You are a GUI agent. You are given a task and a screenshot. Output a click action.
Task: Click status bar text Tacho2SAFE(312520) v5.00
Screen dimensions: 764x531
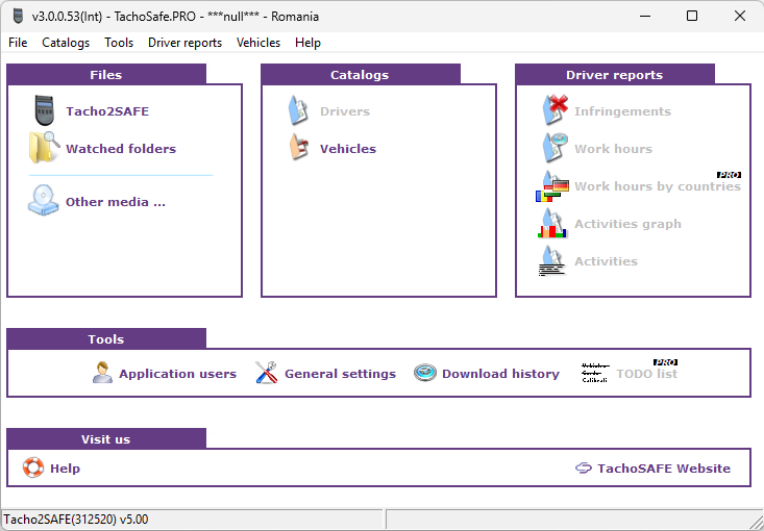pos(76,519)
